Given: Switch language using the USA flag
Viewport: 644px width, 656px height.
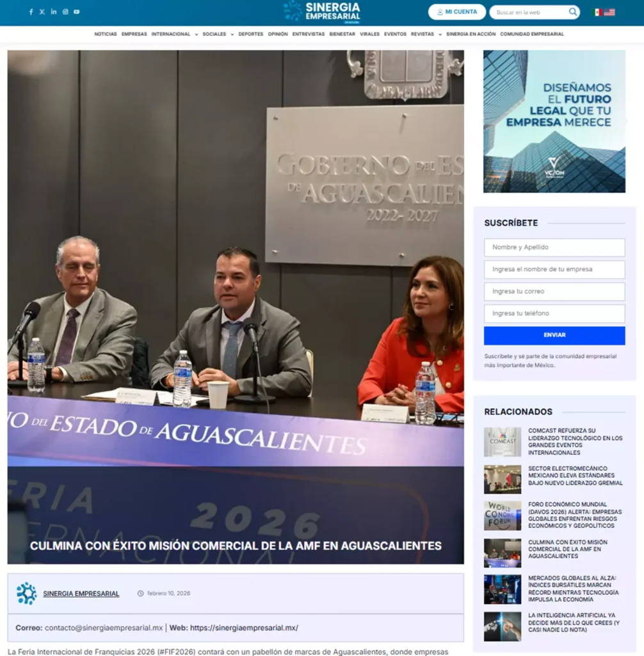Looking at the screenshot, I should 609,12.
